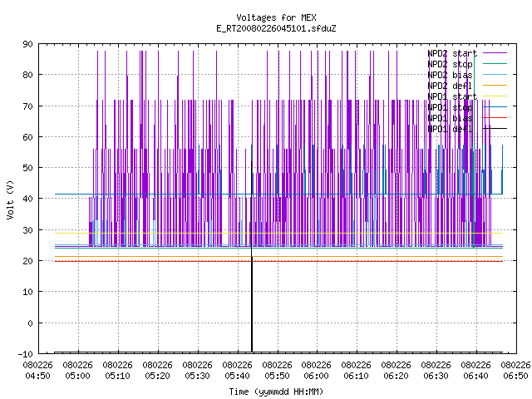The image size is (532, 399).
Task: Click the 'NPD2 bias' legend label
Action: pos(450,75)
